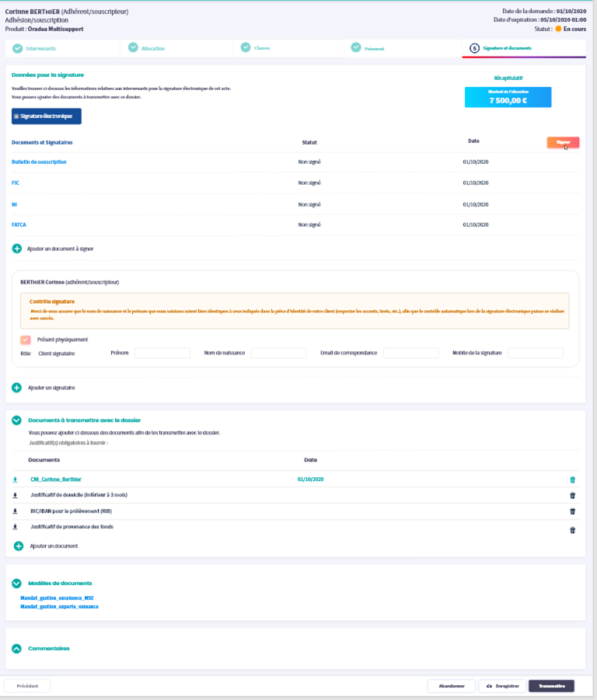
Task: Delete the CNI_Corinne_Berthier document with trash icon
Action: pyautogui.click(x=573, y=479)
